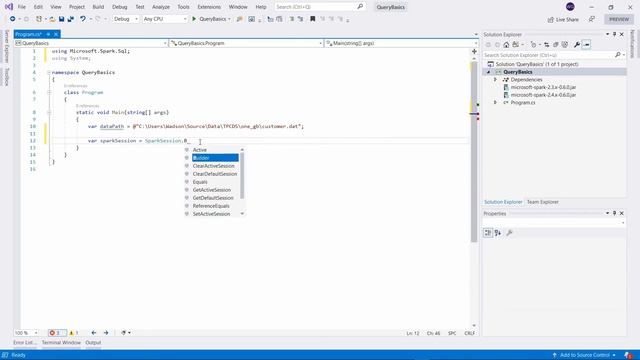Toggle the bookmark icon in toolbar
This screenshot has width=640, height=360.
click(313, 19)
